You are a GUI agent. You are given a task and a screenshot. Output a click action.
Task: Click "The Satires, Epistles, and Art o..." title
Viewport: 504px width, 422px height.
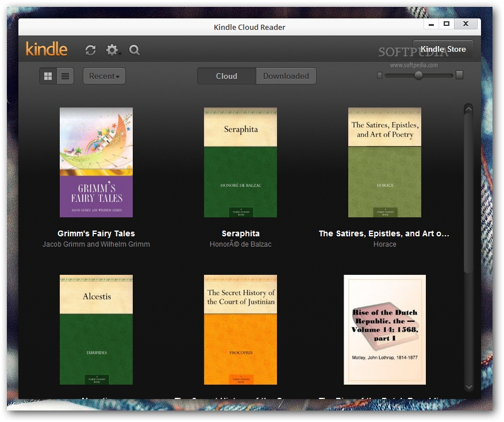coord(384,233)
